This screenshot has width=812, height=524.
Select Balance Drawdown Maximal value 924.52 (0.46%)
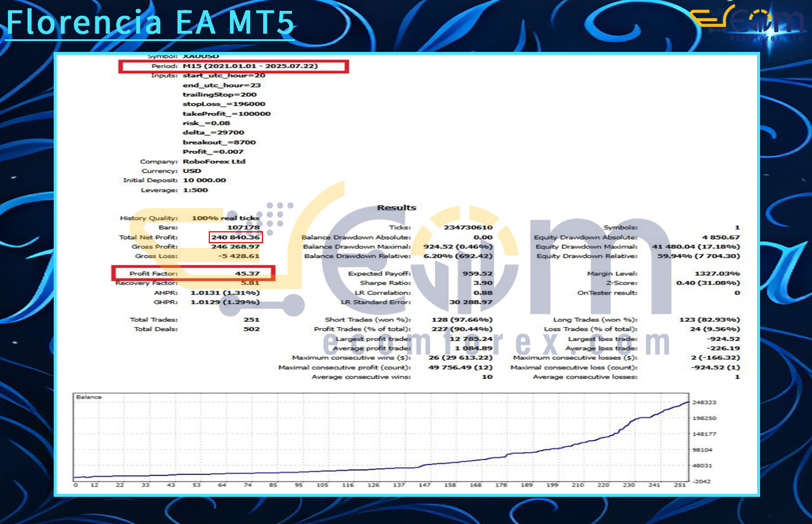[458, 246]
